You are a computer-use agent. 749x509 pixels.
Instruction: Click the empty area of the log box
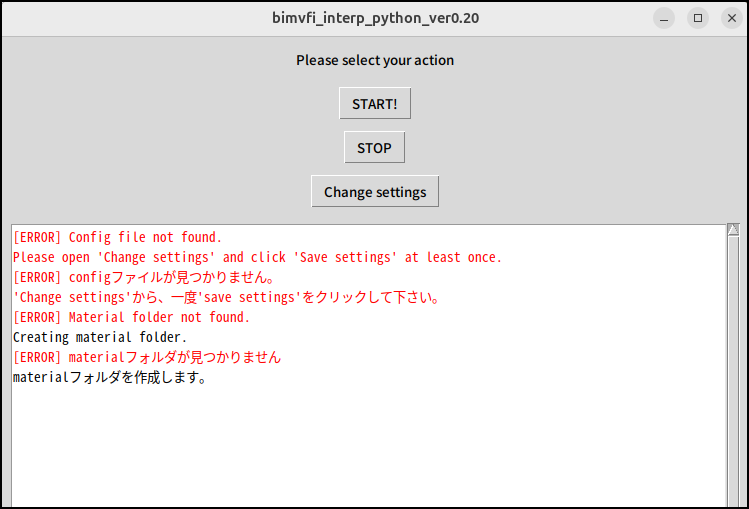368,445
